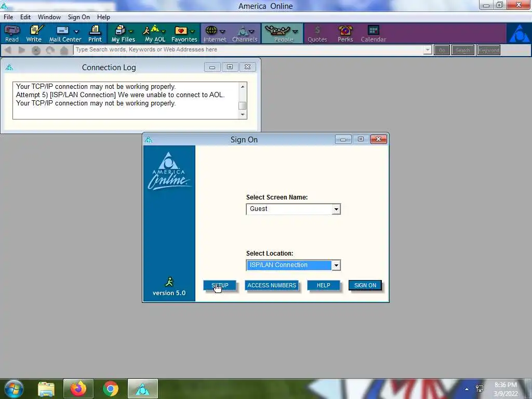Expand the Favorites dropdown arrow
The image size is (532, 399).
pos(192,32)
